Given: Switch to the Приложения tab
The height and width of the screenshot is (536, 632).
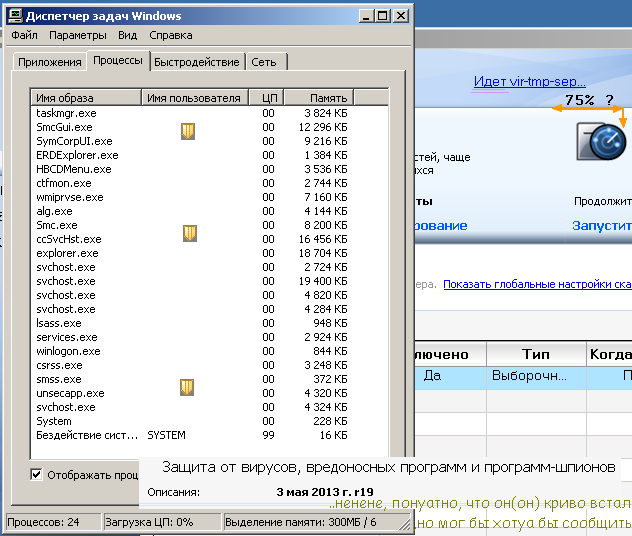Looking at the screenshot, I should point(50,62).
